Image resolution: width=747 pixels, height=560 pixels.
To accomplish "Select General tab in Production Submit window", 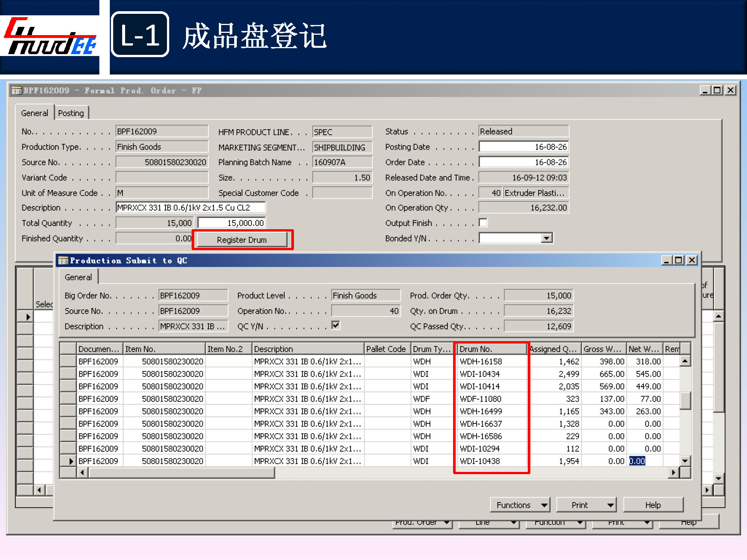I will 78,277.
